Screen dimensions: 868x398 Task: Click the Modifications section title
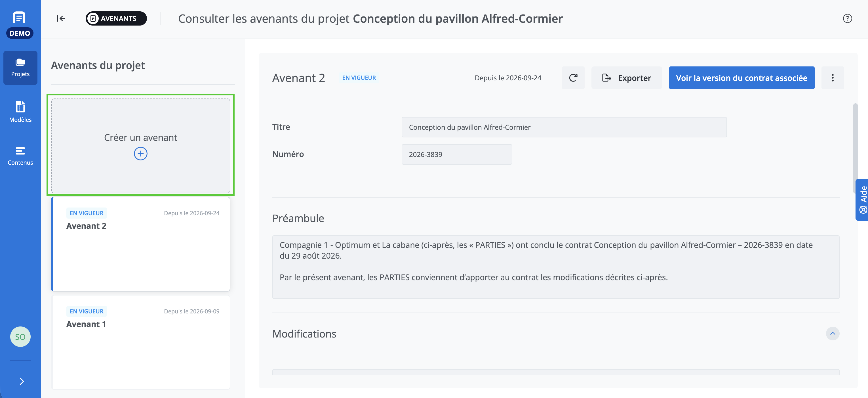point(304,334)
